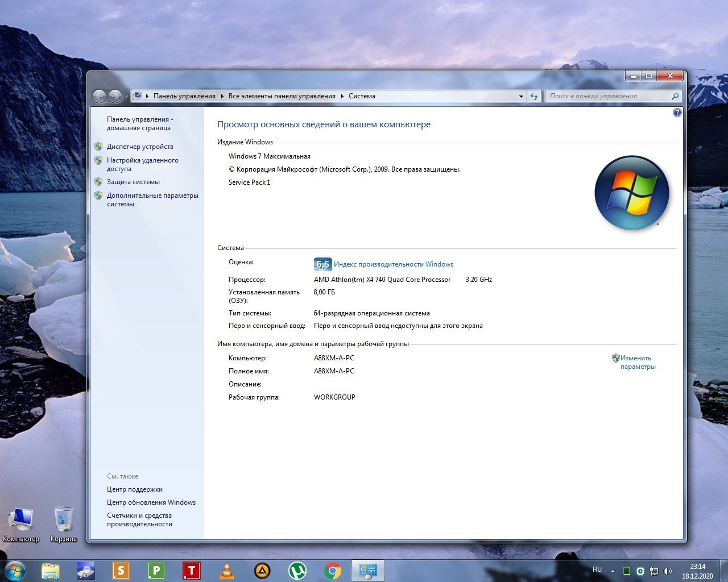728x582 pixels.
Task: Open Центр обновления Windows
Action: click(151, 502)
